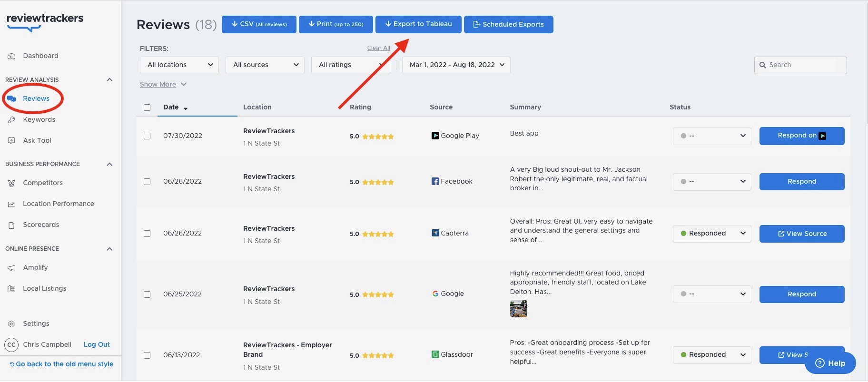Click the Date column sort arrow
The width and height of the screenshot is (868, 382).
[x=186, y=108]
